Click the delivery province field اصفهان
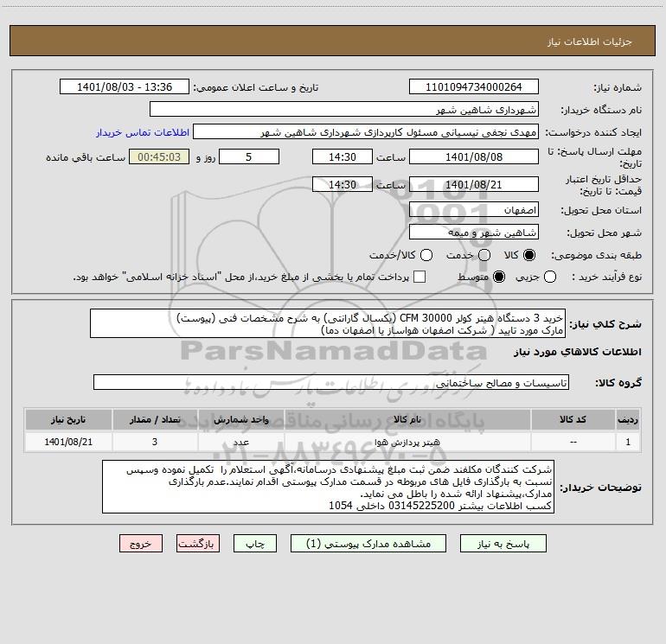666x644 pixels. (474, 210)
